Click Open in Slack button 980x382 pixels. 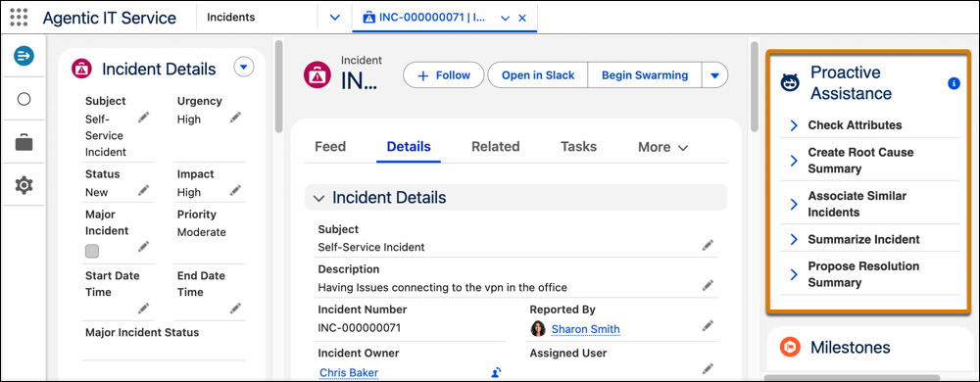(537, 74)
